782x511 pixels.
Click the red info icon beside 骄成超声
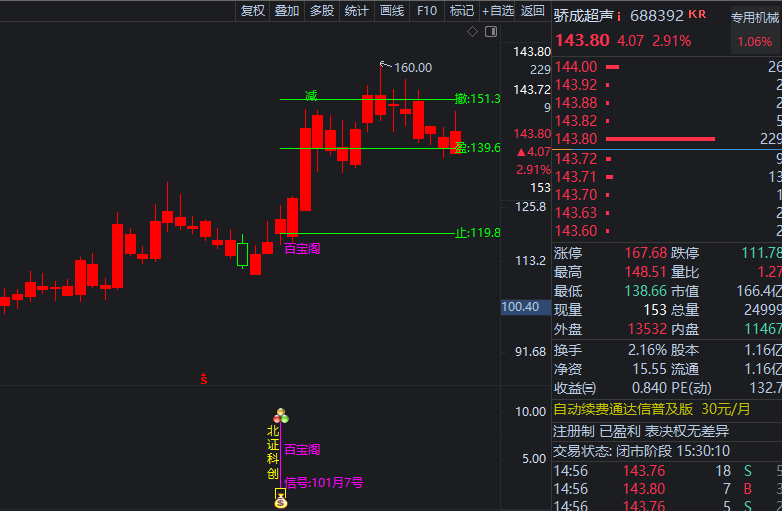point(619,16)
